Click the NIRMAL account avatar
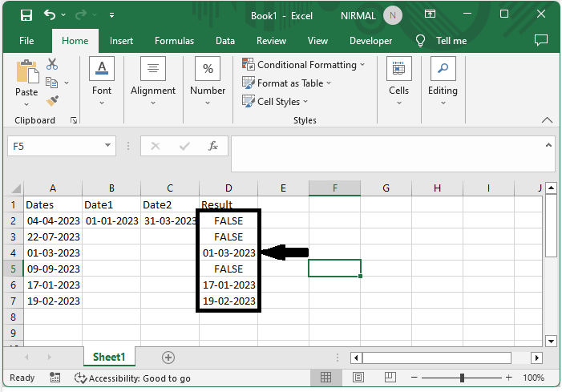Image resolution: width=562 pixels, height=392 pixels. [x=393, y=15]
